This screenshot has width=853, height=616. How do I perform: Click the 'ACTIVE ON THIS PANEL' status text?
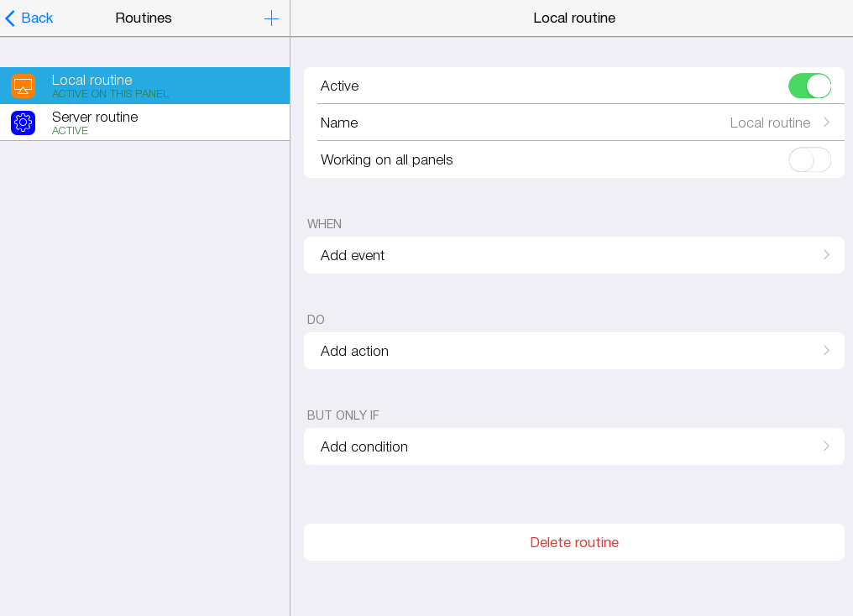click(110, 94)
